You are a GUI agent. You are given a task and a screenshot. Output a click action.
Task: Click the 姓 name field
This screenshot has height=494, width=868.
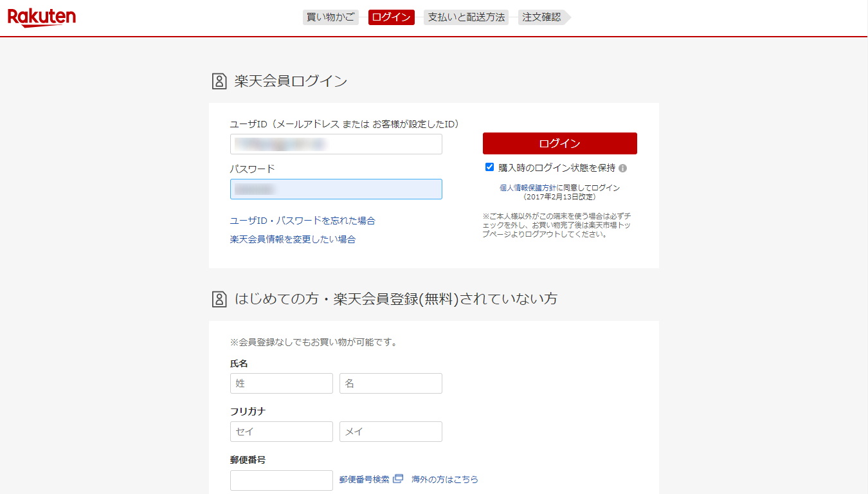pyautogui.click(x=282, y=383)
